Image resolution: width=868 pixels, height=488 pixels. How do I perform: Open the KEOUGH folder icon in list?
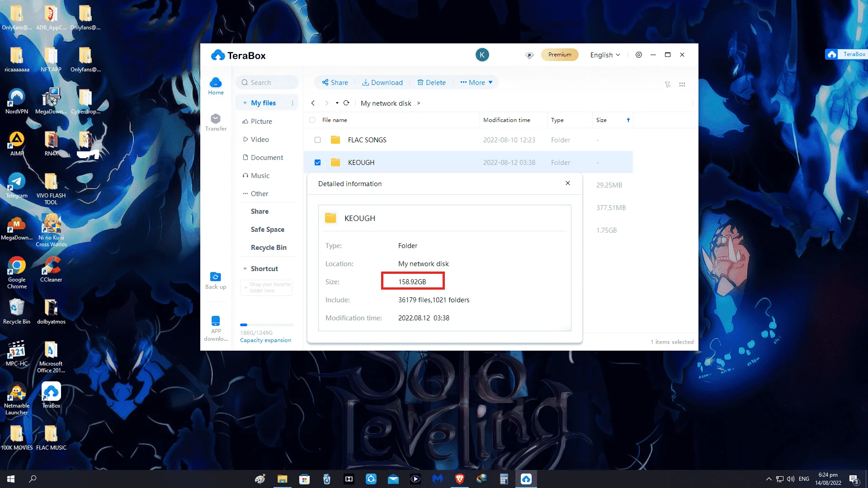(x=335, y=162)
